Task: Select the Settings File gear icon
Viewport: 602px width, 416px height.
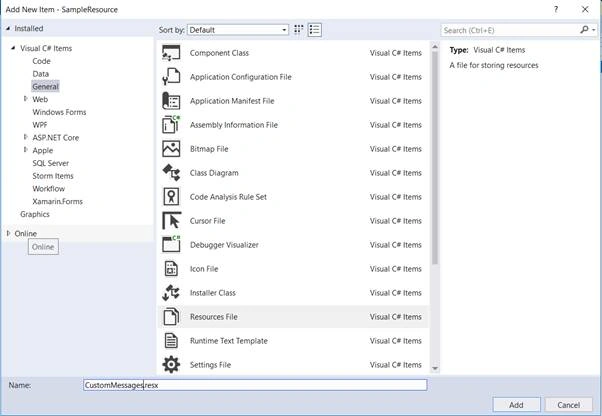Action: 171,365
